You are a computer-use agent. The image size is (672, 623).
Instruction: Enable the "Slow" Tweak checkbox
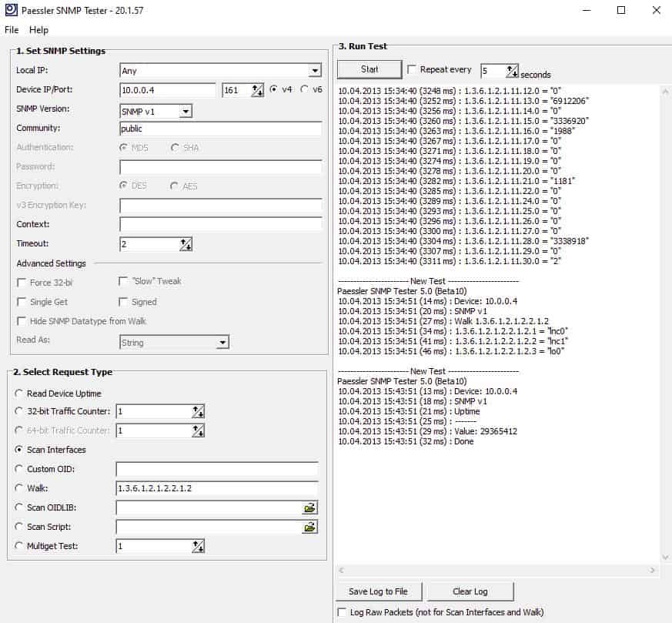pyautogui.click(x=123, y=281)
